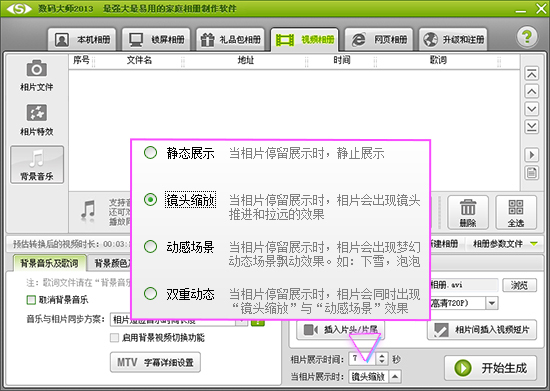Open the 相册参数文件 dropdown arrow

point(534,243)
